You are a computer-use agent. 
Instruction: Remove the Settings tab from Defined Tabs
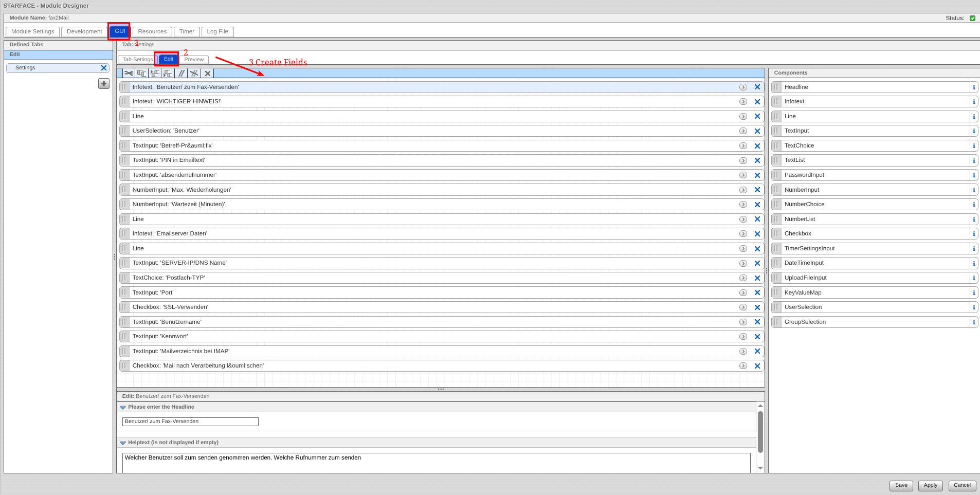(104, 68)
